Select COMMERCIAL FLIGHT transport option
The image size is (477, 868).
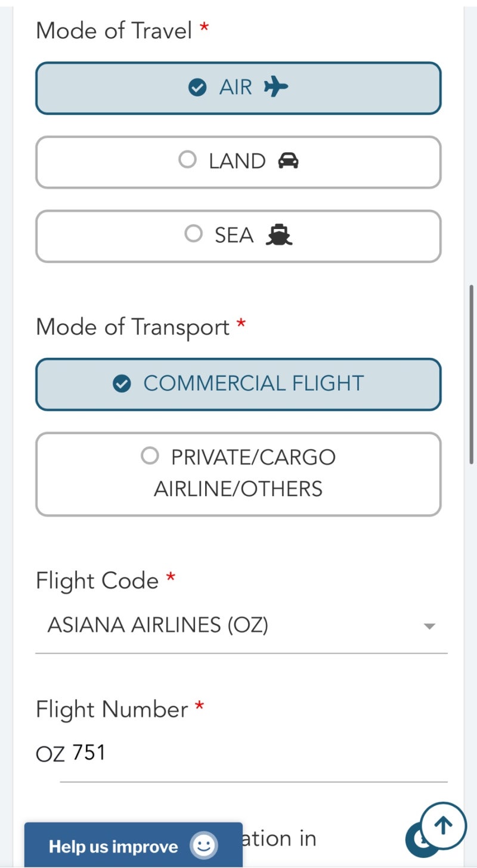click(238, 384)
